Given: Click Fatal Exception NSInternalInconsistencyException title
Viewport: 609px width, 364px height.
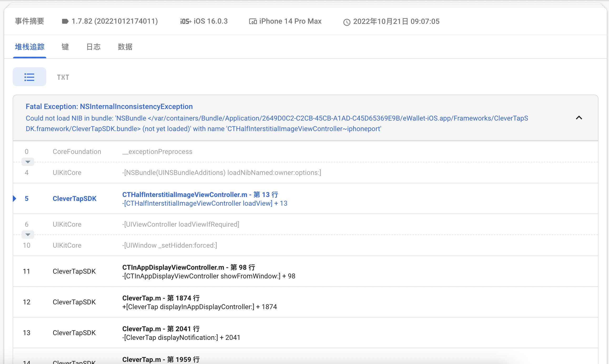Looking at the screenshot, I should [x=109, y=106].
